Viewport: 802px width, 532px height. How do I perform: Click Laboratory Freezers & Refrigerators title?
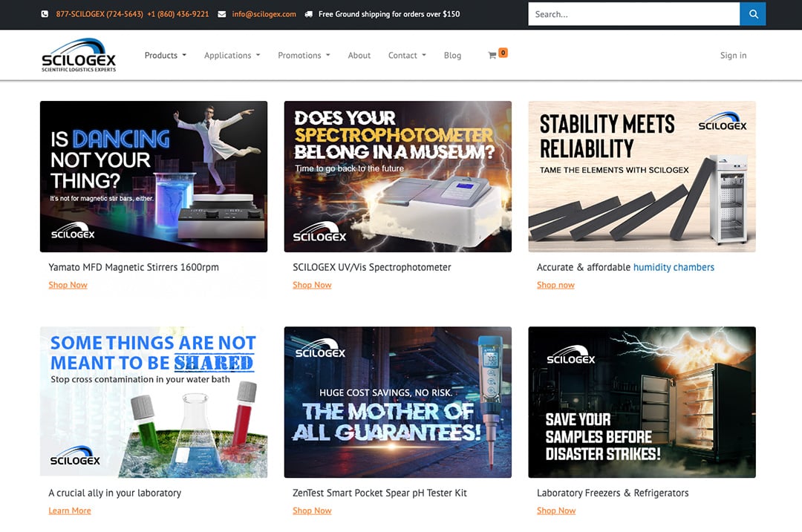pos(613,493)
